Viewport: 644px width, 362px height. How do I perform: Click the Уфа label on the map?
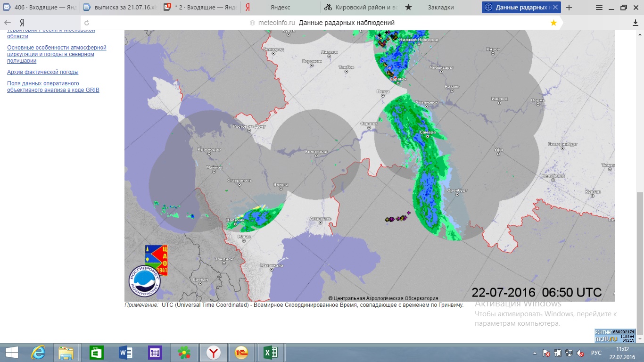tap(498, 149)
